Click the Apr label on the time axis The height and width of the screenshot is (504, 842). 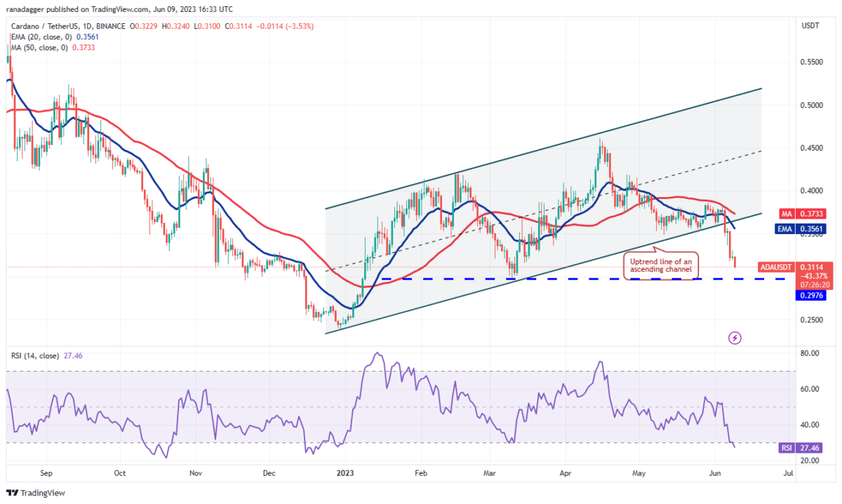(x=566, y=473)
